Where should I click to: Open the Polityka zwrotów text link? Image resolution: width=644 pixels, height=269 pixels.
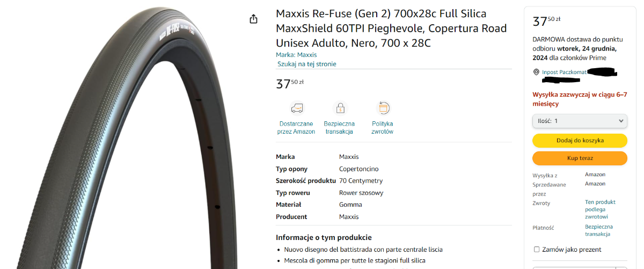[x=383, y=128]
